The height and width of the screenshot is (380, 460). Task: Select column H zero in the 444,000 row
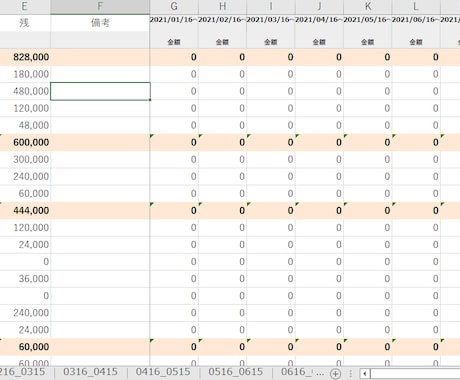(x=222, y=210)
